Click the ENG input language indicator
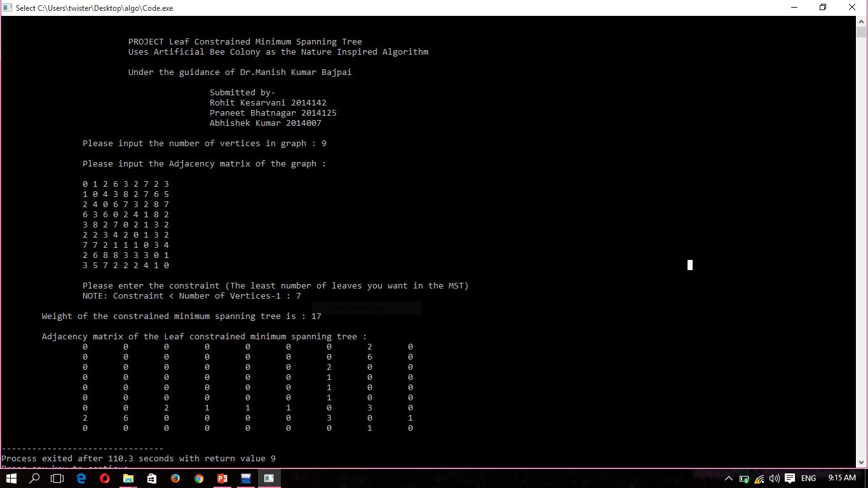The width and height of the screenshot is (868, 488). (808, 478)
